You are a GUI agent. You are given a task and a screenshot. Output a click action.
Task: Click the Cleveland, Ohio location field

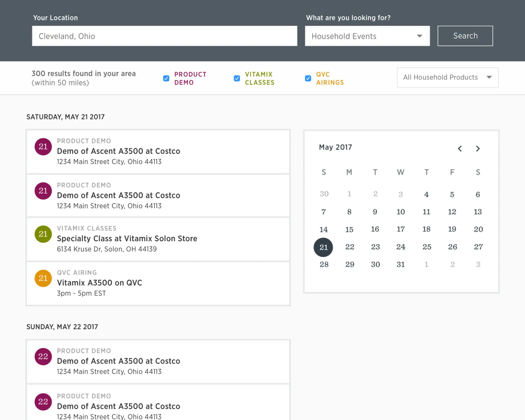tap(165, 36)
